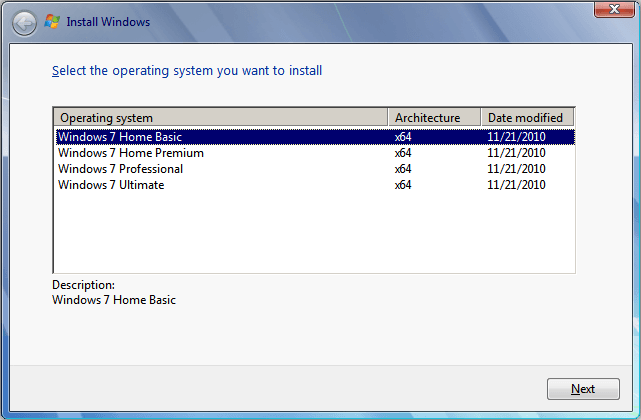Click 11/21/2010 date in Professional row

pyautogui.click(x=516, y=169)
